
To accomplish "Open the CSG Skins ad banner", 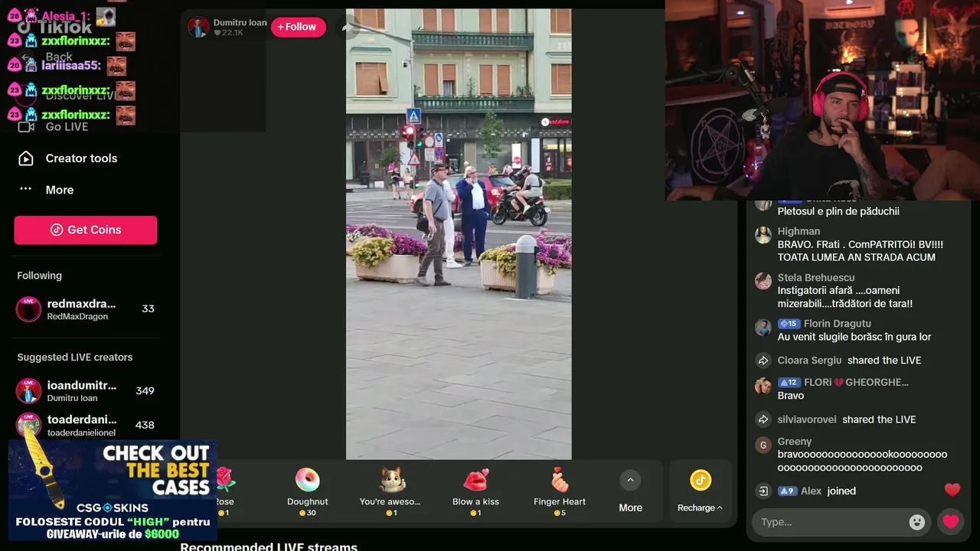I will pyautogui.click(x=113, y=491).
